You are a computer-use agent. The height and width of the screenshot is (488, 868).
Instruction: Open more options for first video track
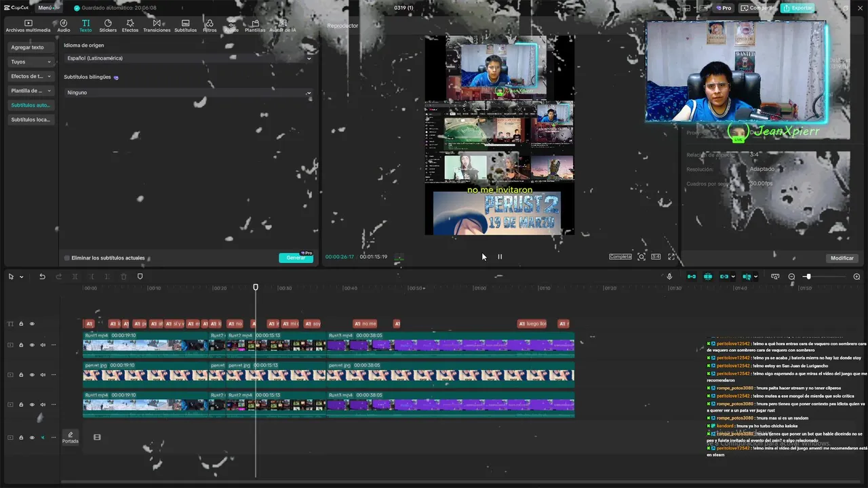click(x=54, y=345)
